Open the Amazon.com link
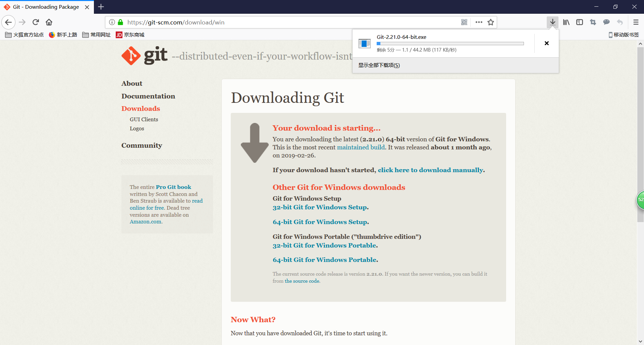The width and height of the screenshot is (644, 345). coord(146,222)
